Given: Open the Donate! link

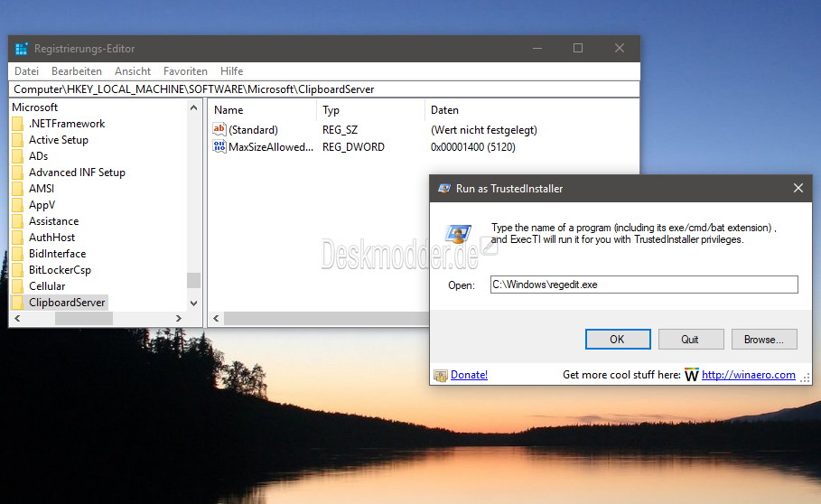Looking at the screenshot, I should tap(469, 375).
